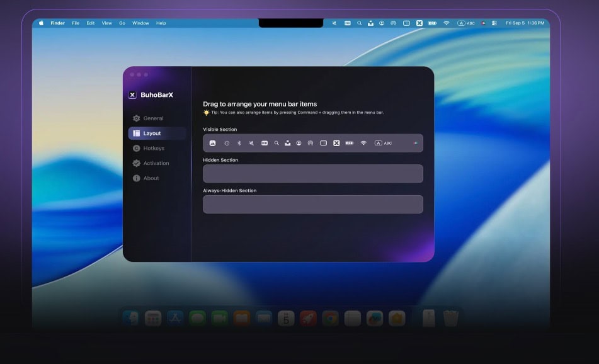
Task: Open the Layout section in sidebar
Action: [x=151, y=134]
